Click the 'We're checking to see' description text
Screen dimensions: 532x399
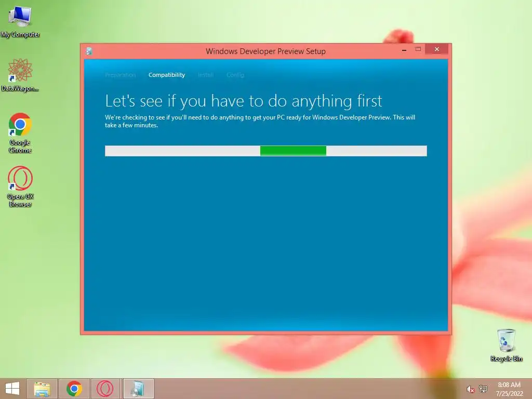[x=260, y=121]
